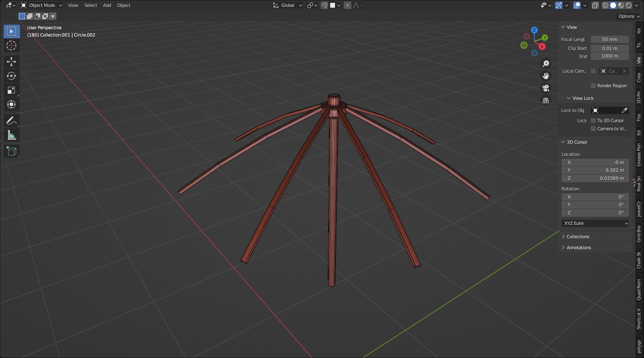Toggle viewport gizmos display
This screenshot has width=644, height=358.
click(x=559, y=5)
